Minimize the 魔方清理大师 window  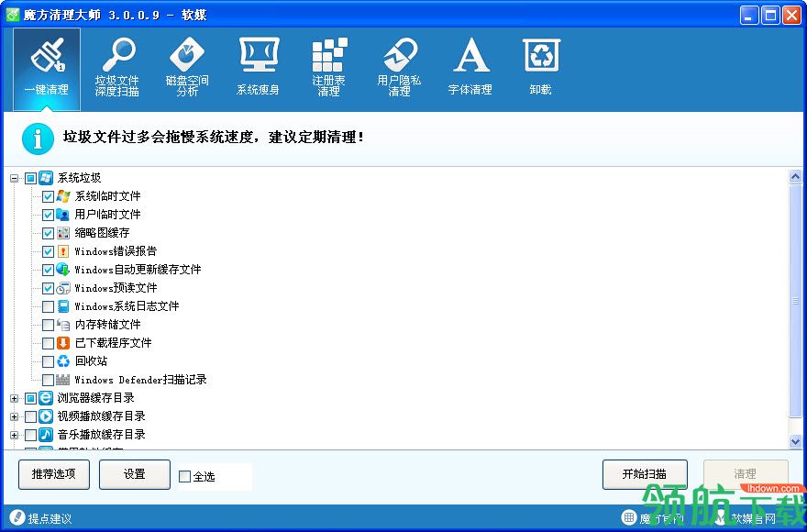point(749,15)
